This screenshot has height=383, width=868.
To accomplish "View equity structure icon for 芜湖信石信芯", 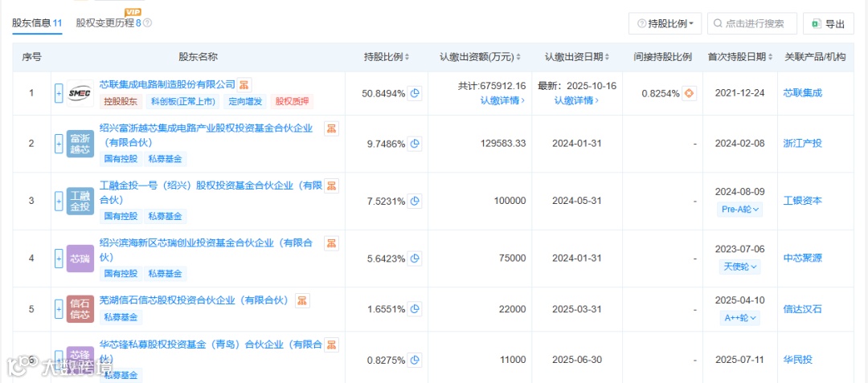I will tap(302, 300).
